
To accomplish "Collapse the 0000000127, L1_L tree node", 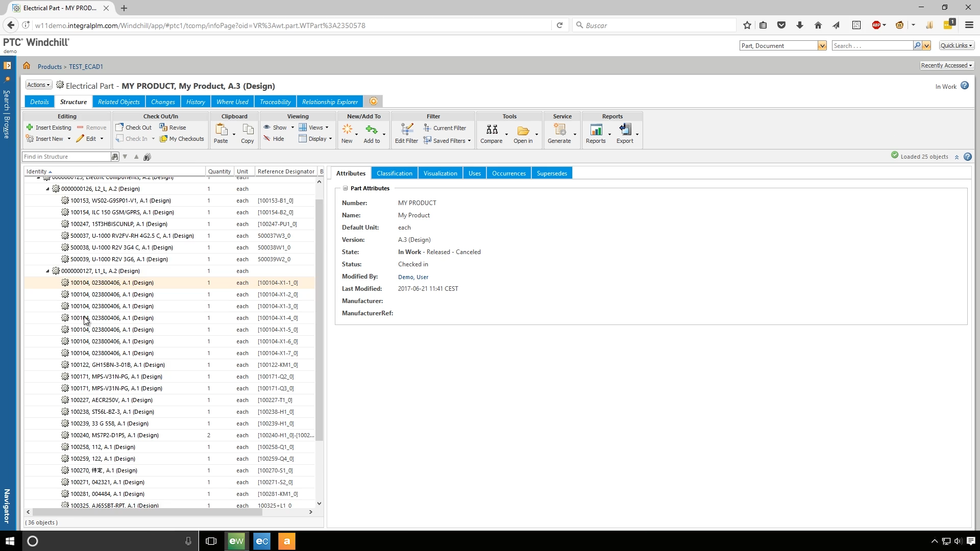I will [x=48, y=271].
